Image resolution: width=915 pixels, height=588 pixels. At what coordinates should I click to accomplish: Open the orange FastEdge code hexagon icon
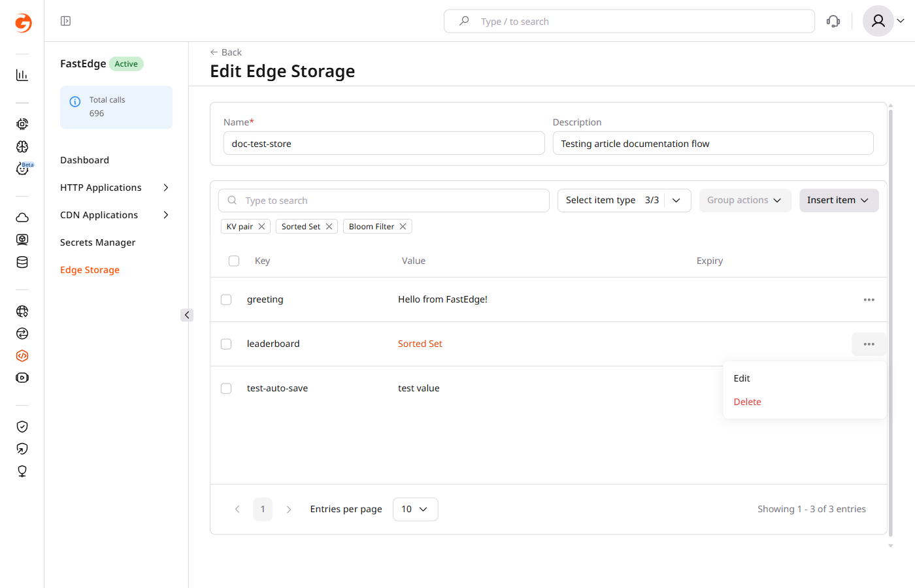click(22, 355)
